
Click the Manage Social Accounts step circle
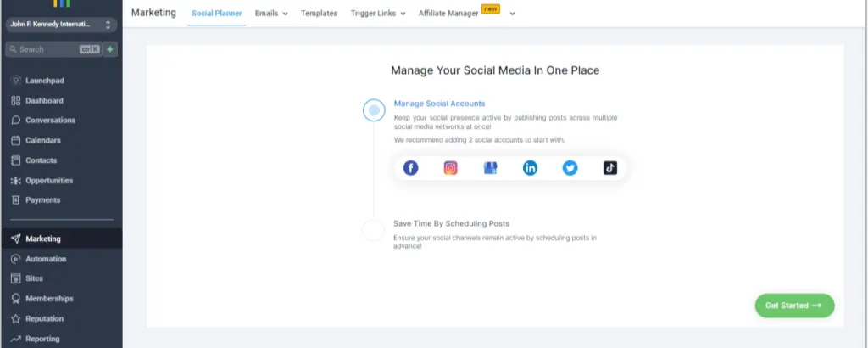374,110
